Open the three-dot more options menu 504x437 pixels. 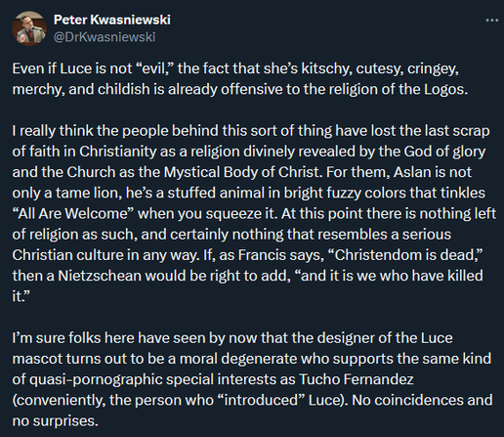(491, 21)
